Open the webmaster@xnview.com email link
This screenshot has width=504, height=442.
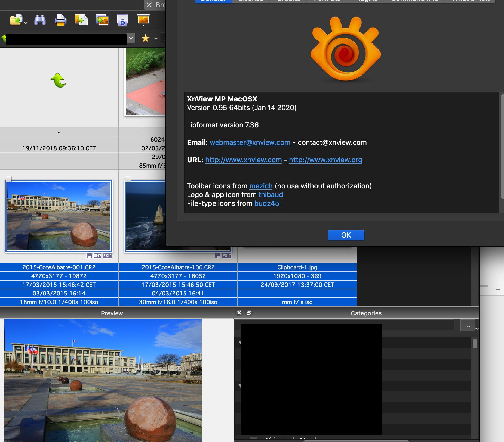[250, 142]
